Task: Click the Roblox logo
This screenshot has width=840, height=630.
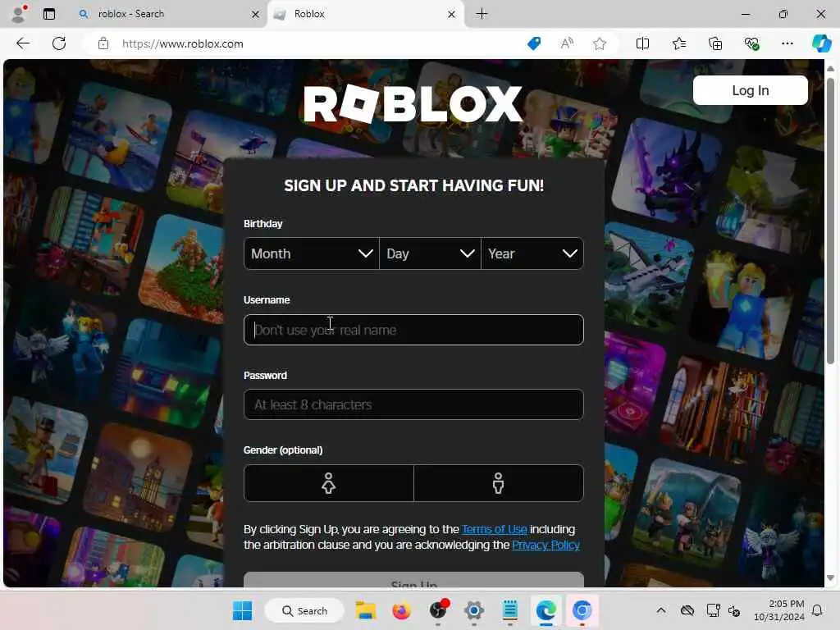Action: (x=413, y=104)
